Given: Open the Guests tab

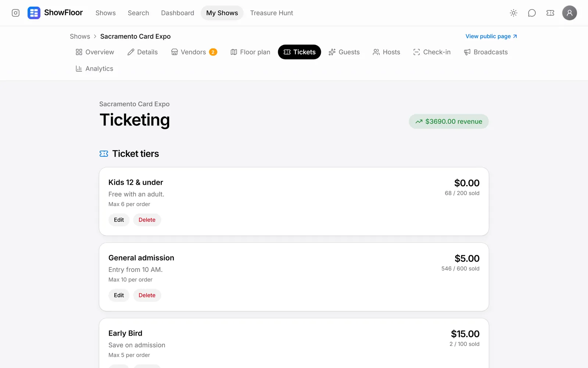Looking at the screenshot, I should [x=344, y=52].
